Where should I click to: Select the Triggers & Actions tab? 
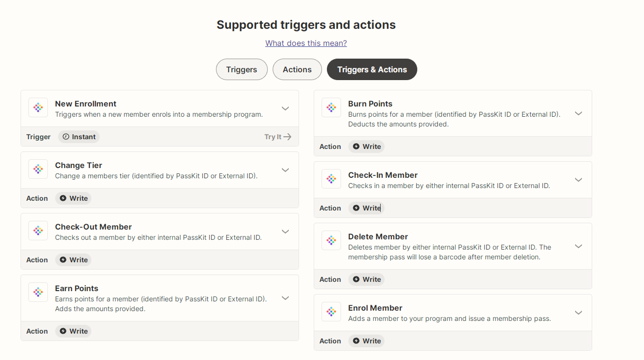tap(372, 69)
